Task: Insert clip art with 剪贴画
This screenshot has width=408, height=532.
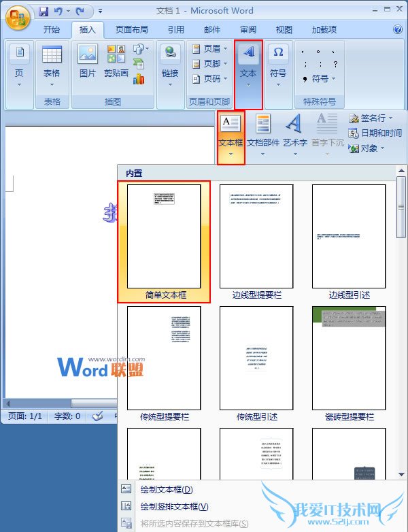Action: point(116,61)
